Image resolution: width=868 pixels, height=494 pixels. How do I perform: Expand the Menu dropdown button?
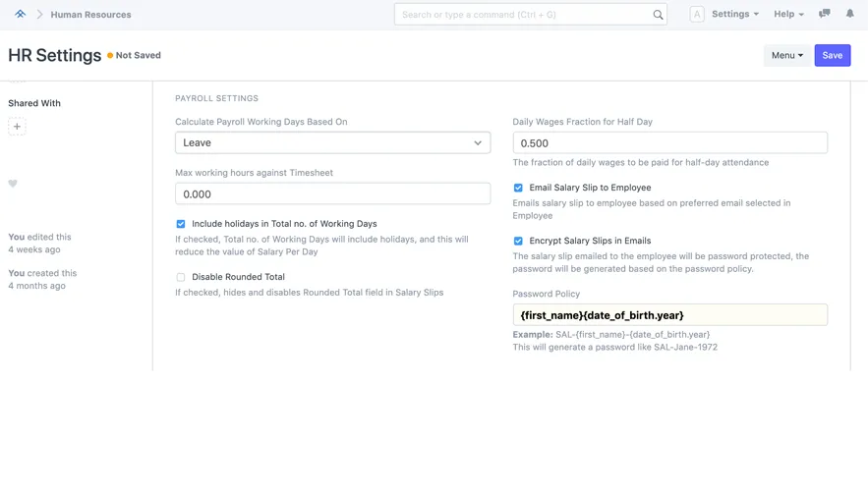[x=787, y=55]
